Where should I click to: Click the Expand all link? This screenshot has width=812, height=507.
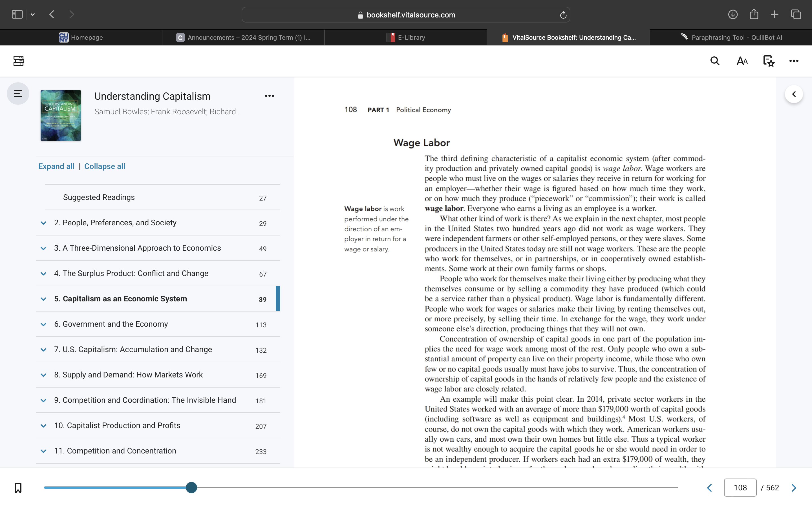56,166
